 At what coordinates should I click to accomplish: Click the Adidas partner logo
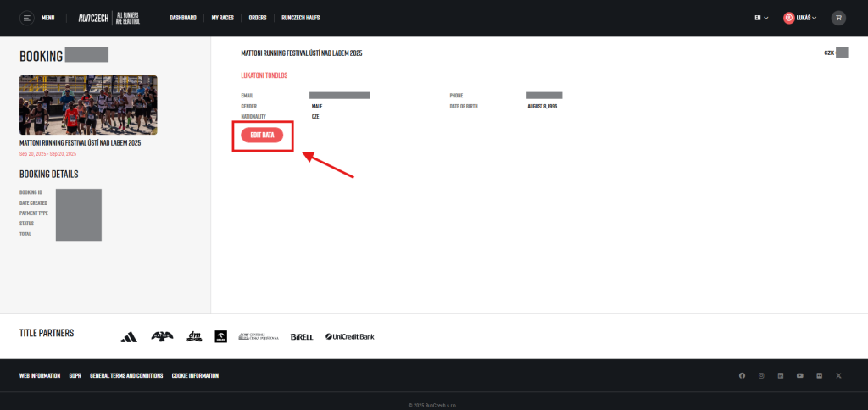(x=129, y=336)
